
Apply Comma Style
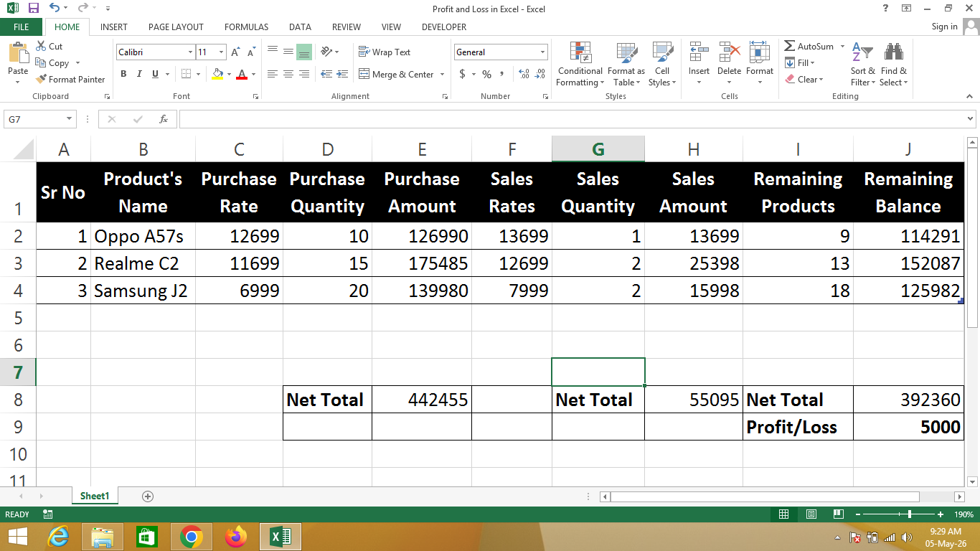coord(502,74)
